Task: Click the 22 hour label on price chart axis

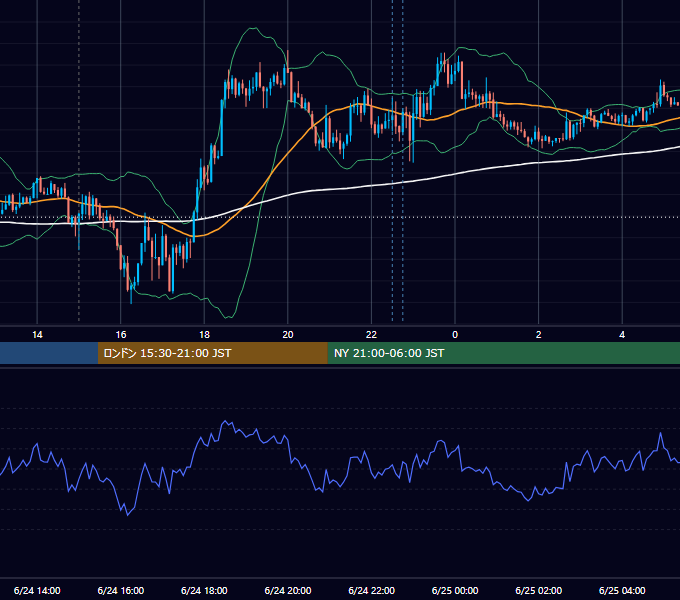Action: [x=371, y=335]
